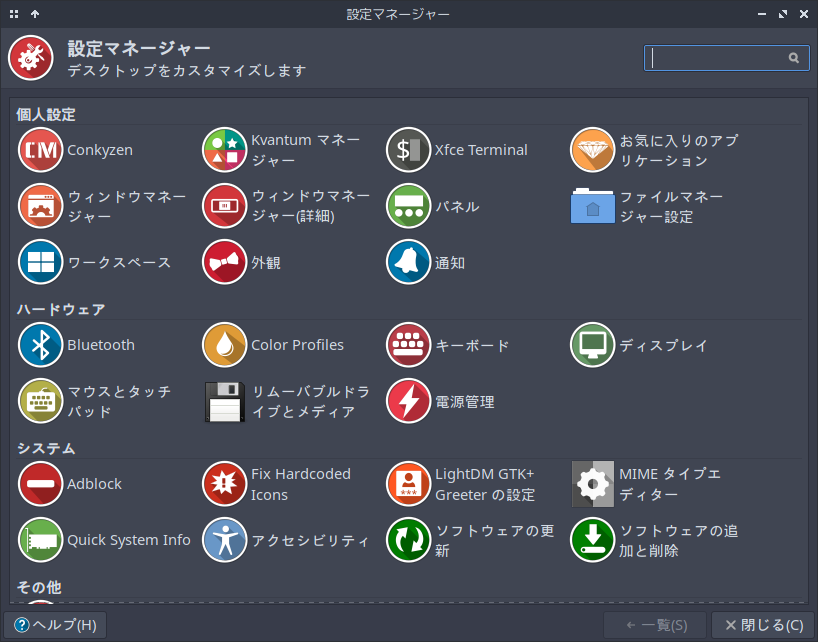The image size is (818, 642).
Task: Open リムーバブルドライブとメディア settings
Action: [x=286, y=401]
